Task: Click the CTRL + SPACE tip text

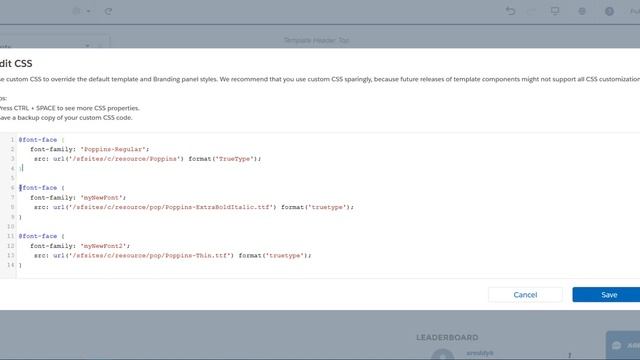Action: click(x=70, y=108)
